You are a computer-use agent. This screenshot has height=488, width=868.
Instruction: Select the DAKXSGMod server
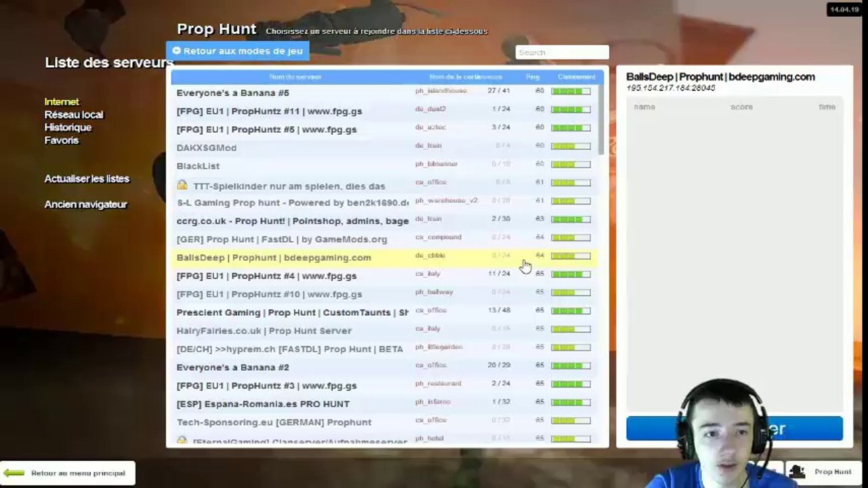click(x=384, y=148)
